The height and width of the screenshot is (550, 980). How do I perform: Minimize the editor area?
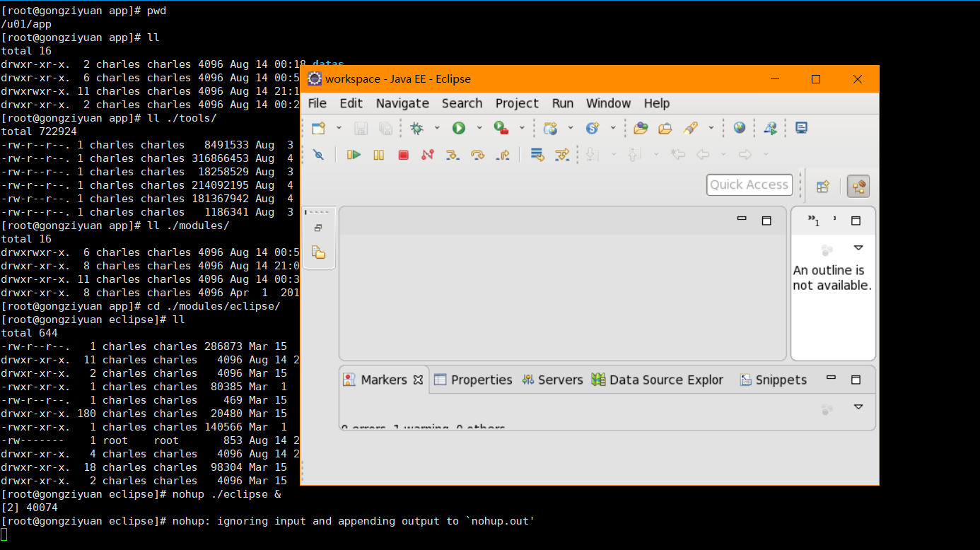[x=742, y=219]
